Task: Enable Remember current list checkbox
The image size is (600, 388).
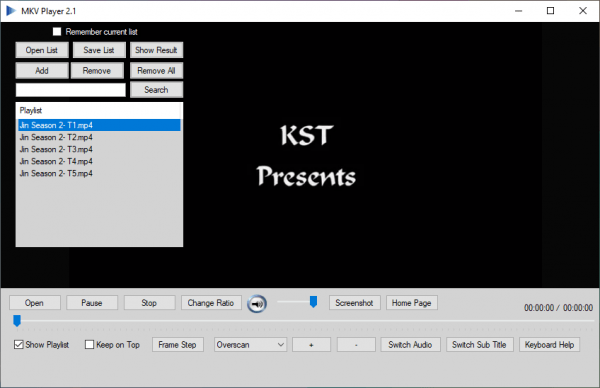Action: point(57,32)
